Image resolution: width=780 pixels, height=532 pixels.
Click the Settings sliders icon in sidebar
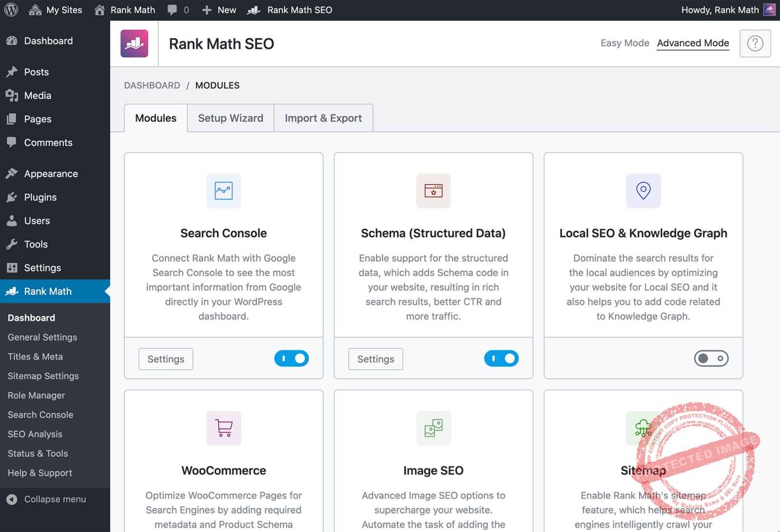click(12, 267)
